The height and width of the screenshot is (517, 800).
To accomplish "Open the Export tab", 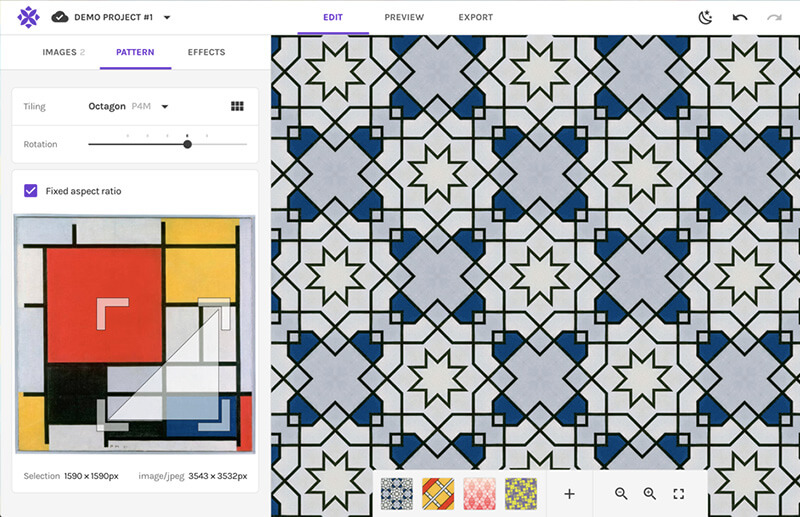I will click(x=476, y=17).
